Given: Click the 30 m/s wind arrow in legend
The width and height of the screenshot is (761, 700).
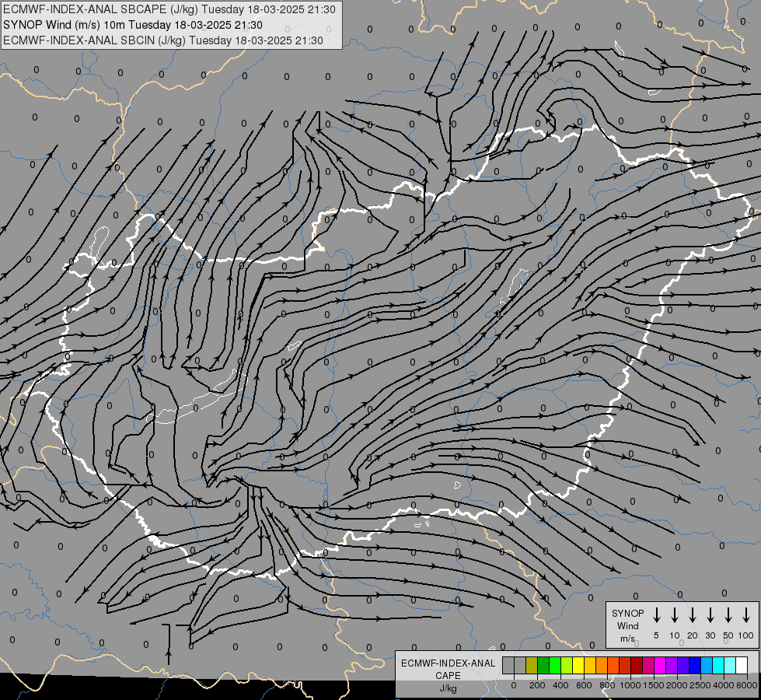Looking at the screenshot, I should tap(710, 615).
